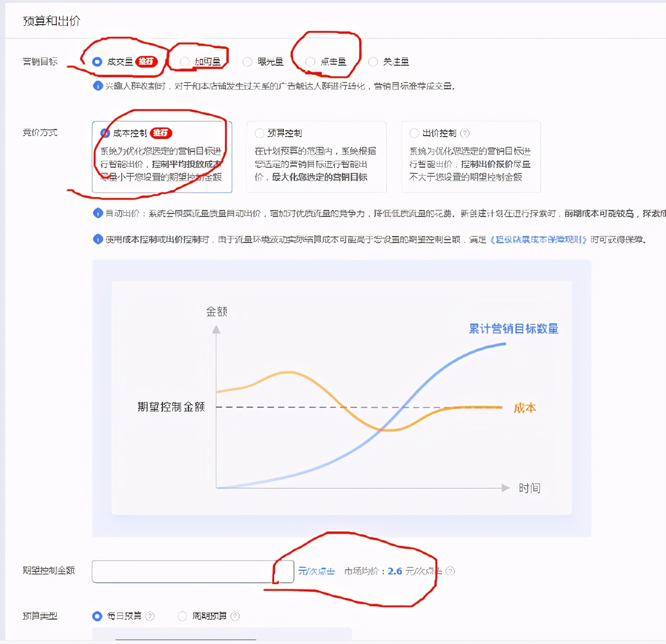Click the help icon after 市场均价 price
The image size is (666, 644).
point(450,571)
